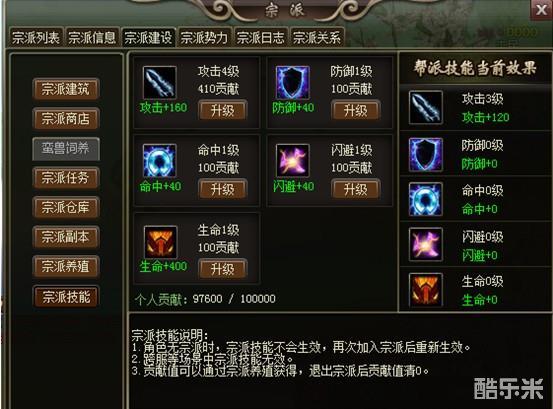Switch to the 宗派列表 tab
Image resolution: width=553 pixels, height=409 pixels.
[36, 37]
